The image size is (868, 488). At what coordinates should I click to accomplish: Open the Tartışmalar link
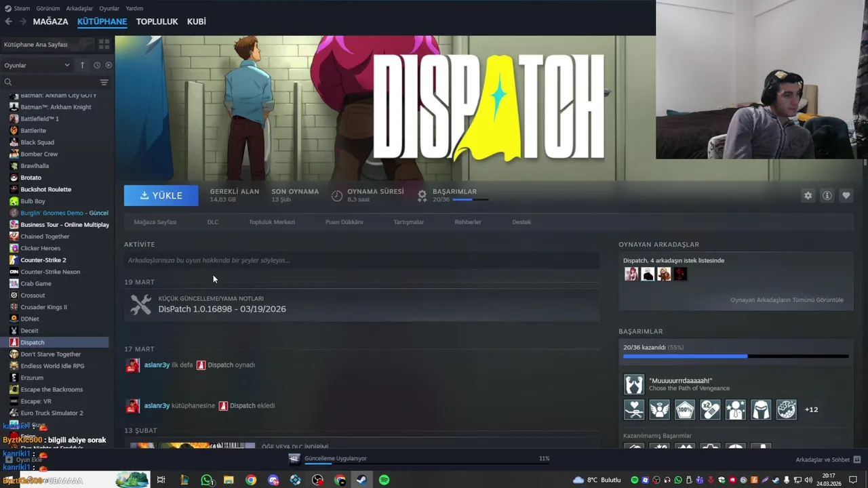pos(409,222)
